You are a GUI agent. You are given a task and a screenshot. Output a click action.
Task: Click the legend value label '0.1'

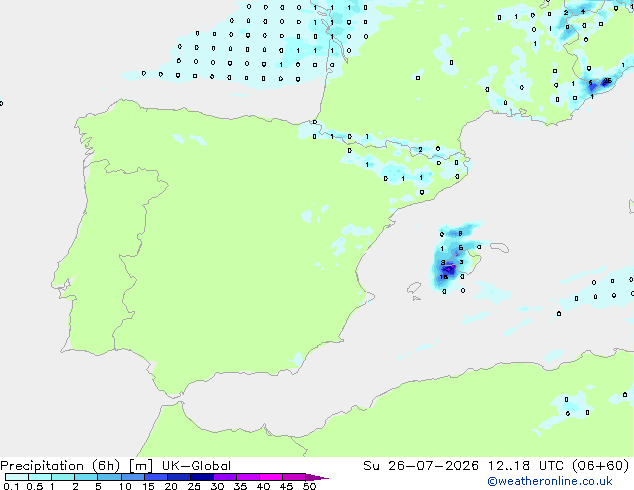point(11,486)
